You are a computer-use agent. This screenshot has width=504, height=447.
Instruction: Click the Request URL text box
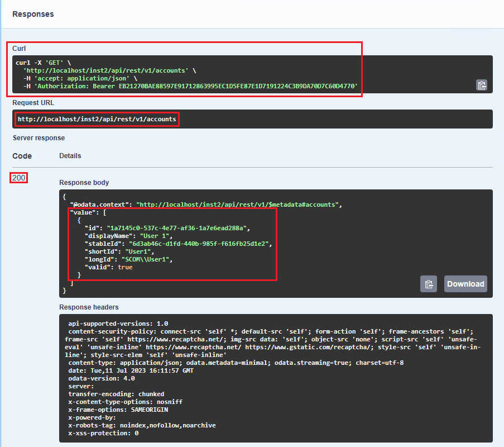tap(97, 119)
